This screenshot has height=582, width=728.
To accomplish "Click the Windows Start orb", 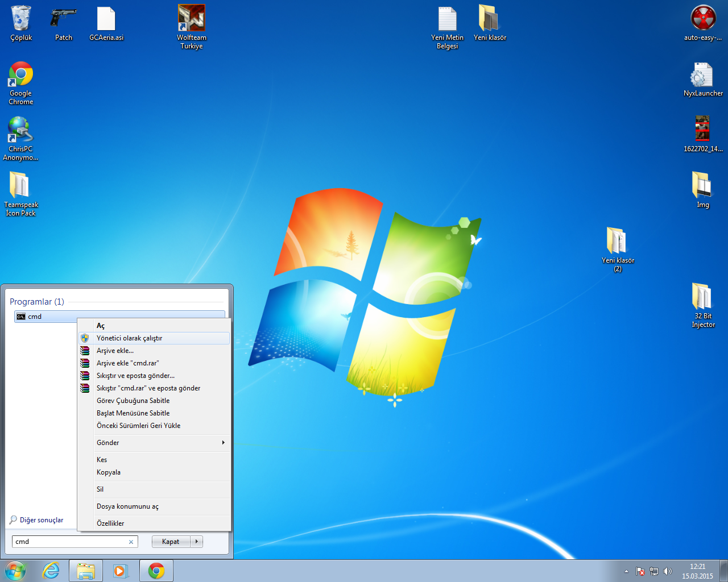I will point(15,571).
